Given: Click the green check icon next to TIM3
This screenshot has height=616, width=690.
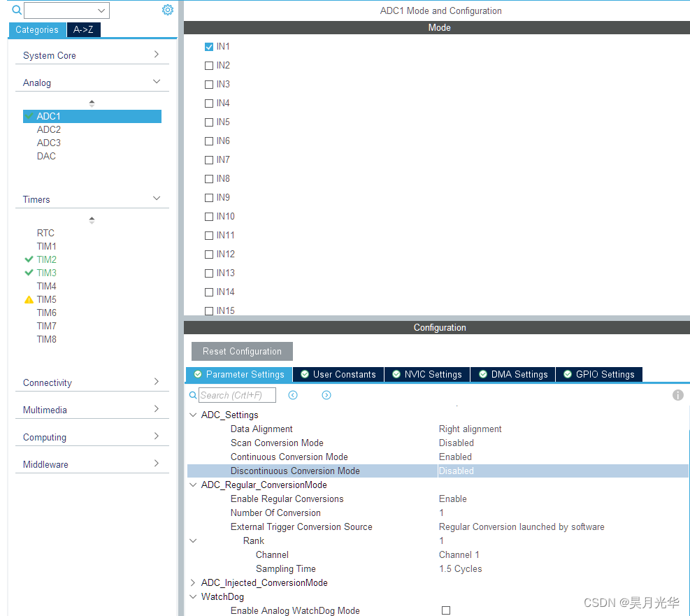Looking at the screenshot, I should point(29,273).
